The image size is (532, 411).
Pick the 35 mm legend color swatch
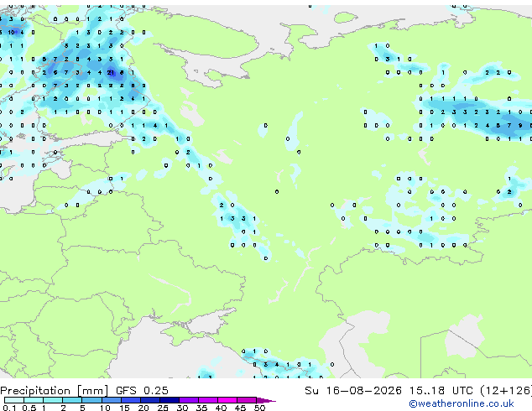pyautogui.click(x=207, y=400)
